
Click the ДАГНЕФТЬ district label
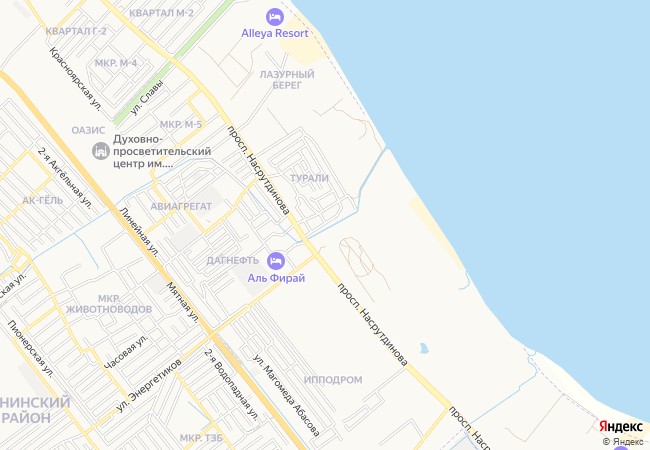click(233, 261)
